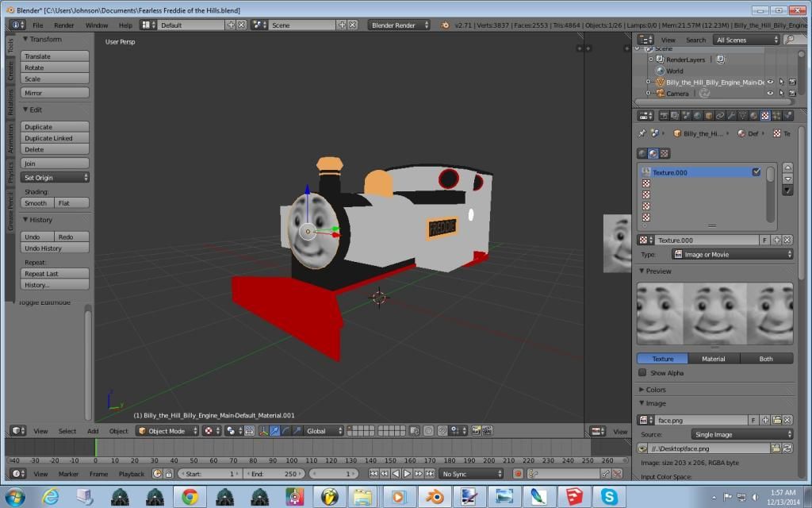Add a new image datablock beside face.png
Image resolution: width=812 pixels, height=508 pixels.
765,420
